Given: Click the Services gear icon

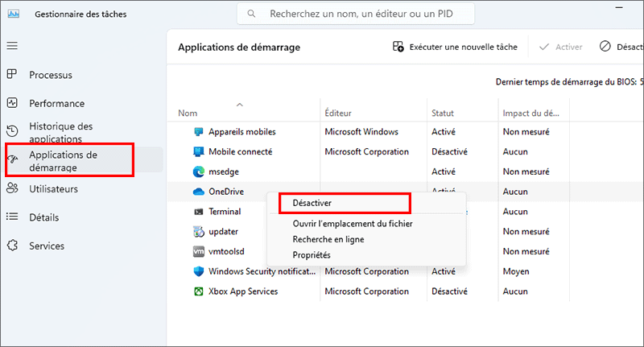Looking at the screenshot, I should 12,246.
